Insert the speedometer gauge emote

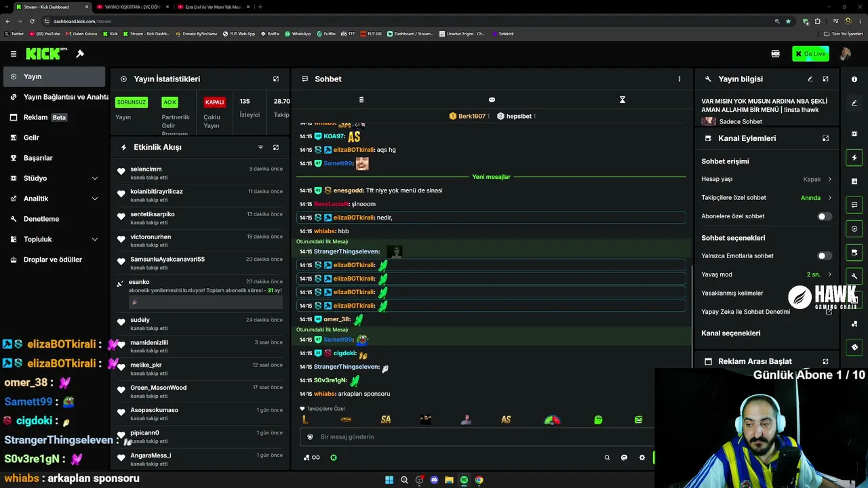click(x=553, y=420)
